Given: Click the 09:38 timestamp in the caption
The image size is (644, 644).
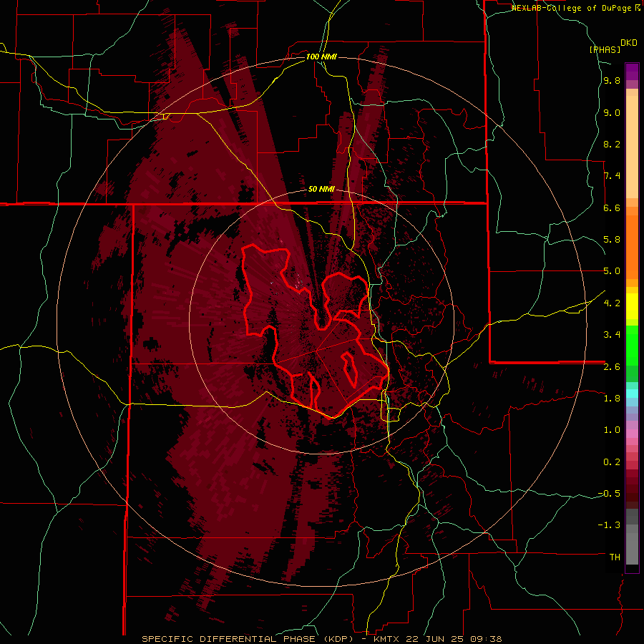Looking at the screenshot, I should coord(486,639).
